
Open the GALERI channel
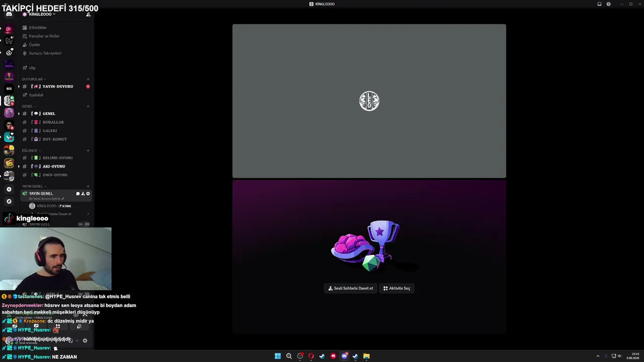pos(50,131)
